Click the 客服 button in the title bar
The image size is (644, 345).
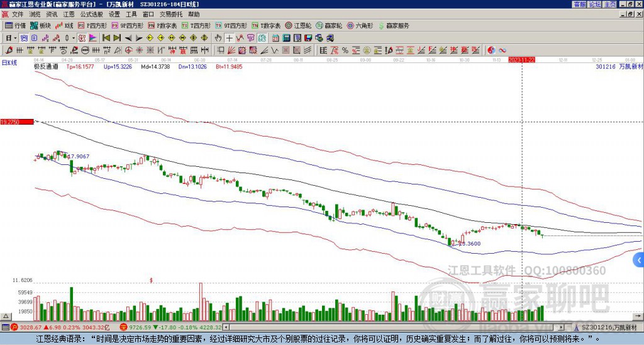coord(579,4)
